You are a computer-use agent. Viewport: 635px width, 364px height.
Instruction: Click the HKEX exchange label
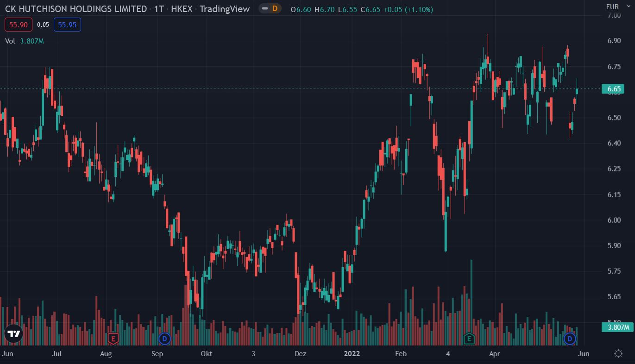[x=182, y=9]
